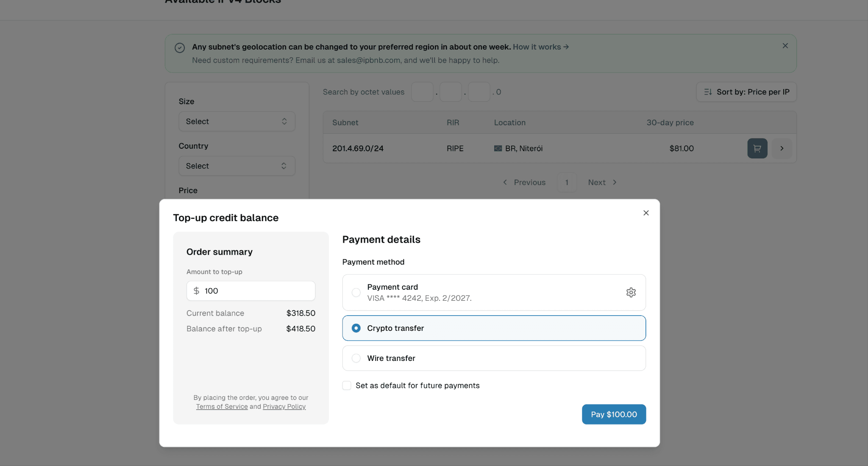
Task: Open payment card settings gear
Action: 631,292
